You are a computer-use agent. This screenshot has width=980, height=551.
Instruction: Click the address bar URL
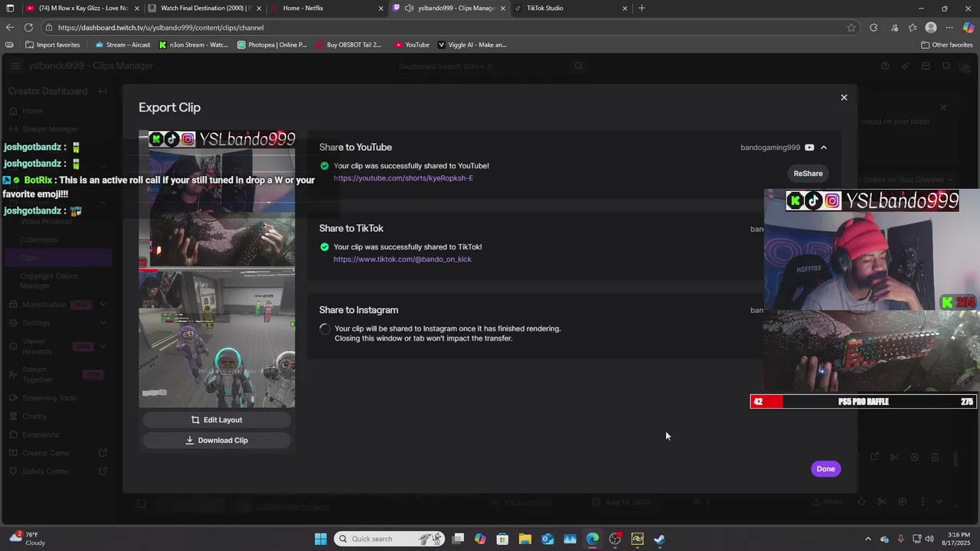pos(161,28)
